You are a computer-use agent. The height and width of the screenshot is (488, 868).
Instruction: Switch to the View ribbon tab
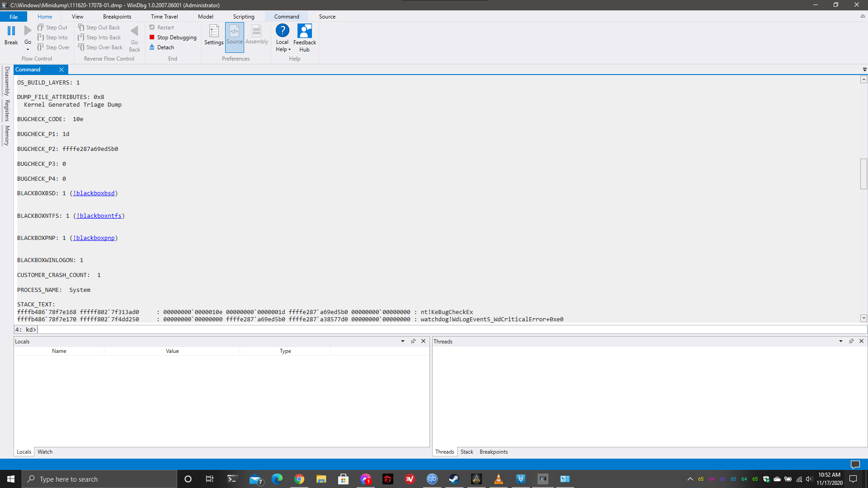tap(78, 17)
